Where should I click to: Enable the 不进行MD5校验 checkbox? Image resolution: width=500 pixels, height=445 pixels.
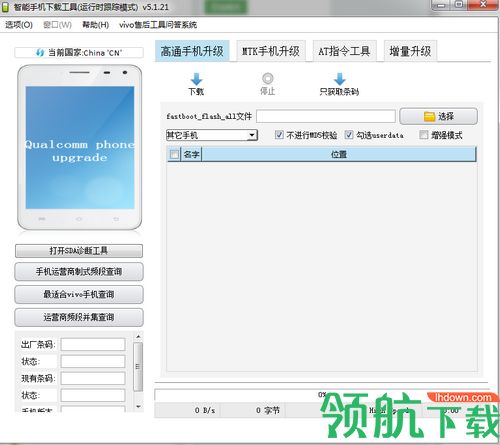(279, 135)
